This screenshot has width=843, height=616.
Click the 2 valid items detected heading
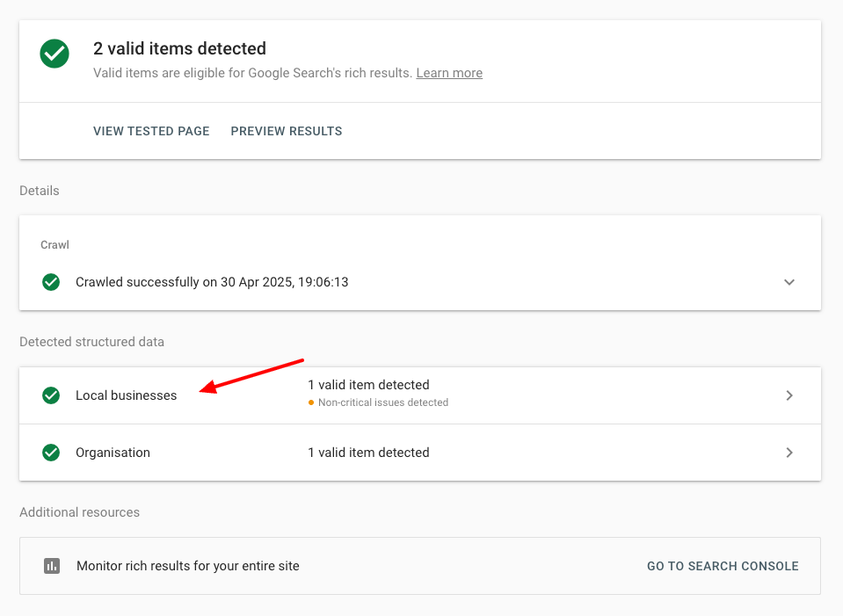pyautogui.click(x=179, y=48)
